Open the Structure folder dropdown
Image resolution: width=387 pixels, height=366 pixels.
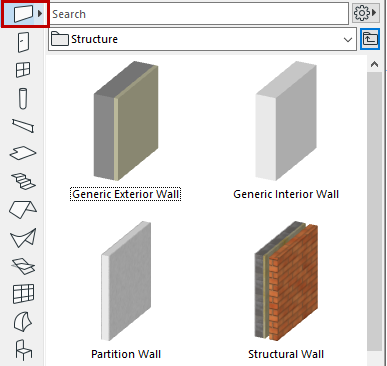pos(202,39)
